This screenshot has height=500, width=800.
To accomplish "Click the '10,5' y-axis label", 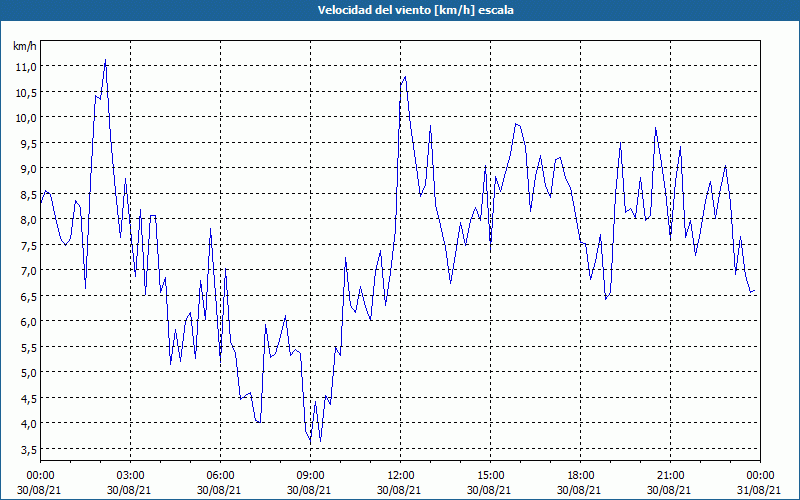I will coord(26,92).
